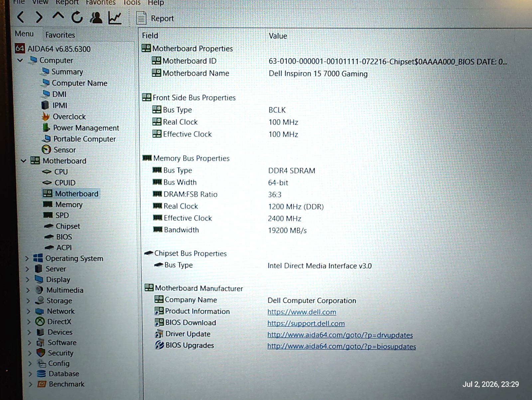Click the Forward navigation arrow

click(x=39, y=17)
